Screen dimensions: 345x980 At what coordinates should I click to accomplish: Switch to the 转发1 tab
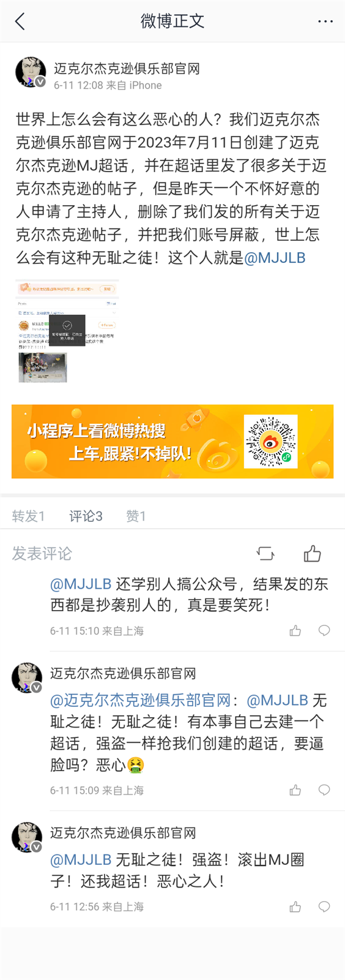(x=28, y=516)
